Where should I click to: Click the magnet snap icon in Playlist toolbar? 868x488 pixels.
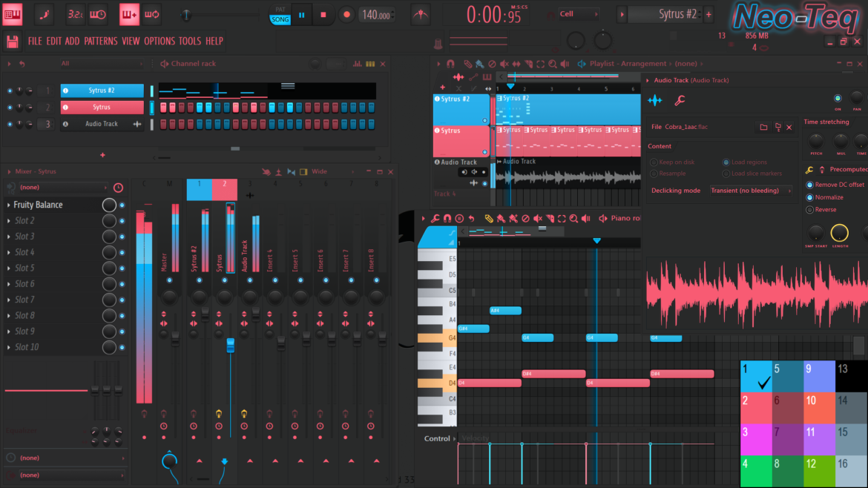pyautogui.click(x=450, y=65)
